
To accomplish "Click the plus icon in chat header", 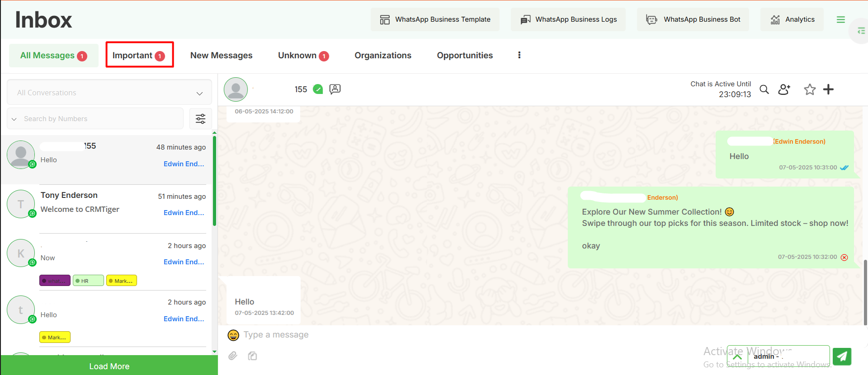I will (x=828, y=89).
